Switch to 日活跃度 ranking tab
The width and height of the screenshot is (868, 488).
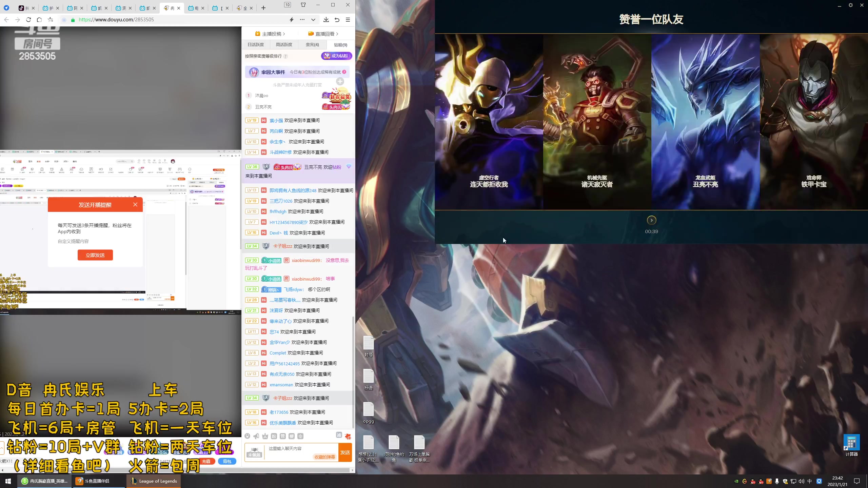point(256,45)
